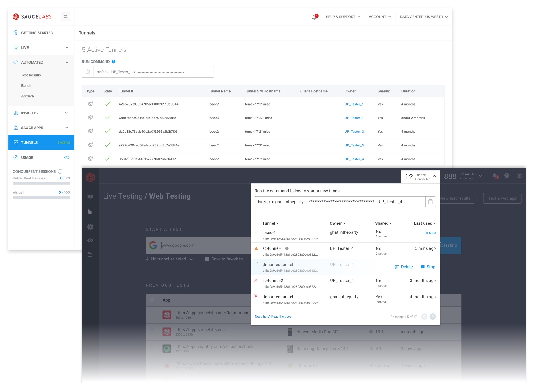Click the bin/sc -u ghatiintheparty command field

pyautogui.click(x=340, y=202)
